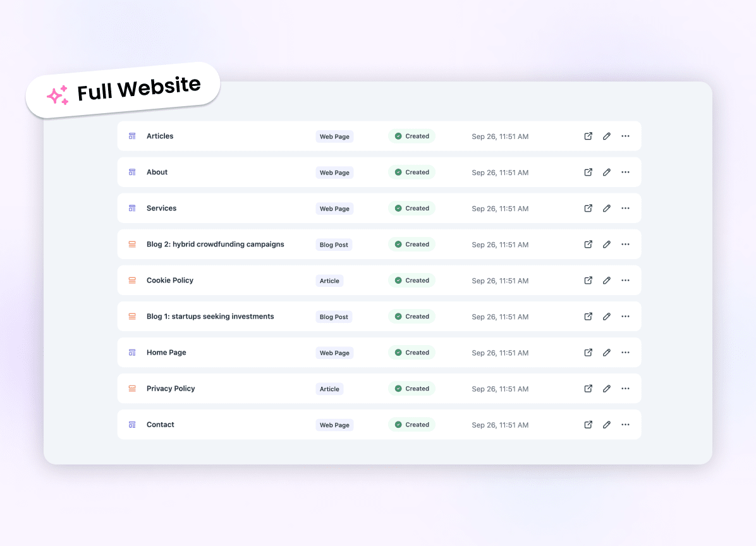Open Contact page external link icon
Viewport: 756px width, 546px height.
[x=588, y=425]
